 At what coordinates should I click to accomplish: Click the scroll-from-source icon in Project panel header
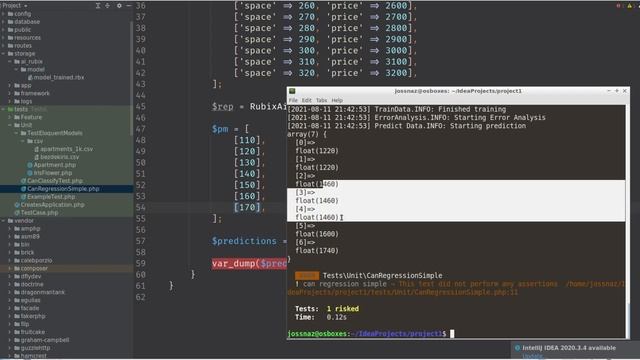pos(98,6)
